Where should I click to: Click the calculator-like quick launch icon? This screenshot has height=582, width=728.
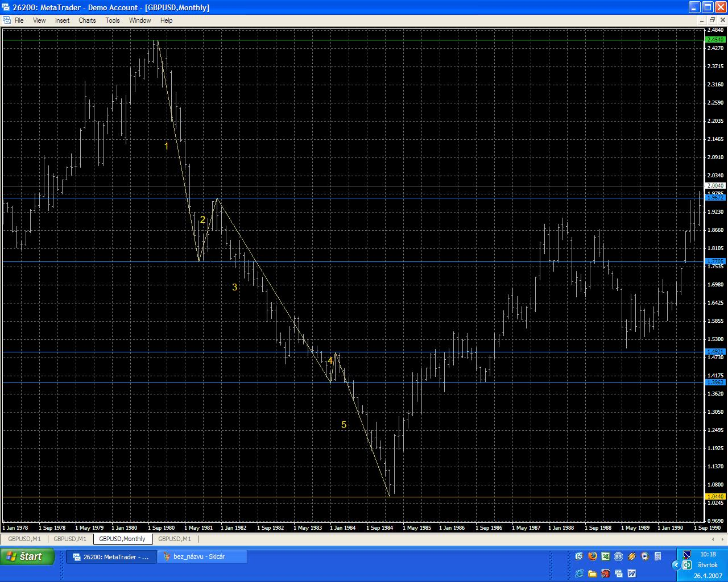pos(657,556)
